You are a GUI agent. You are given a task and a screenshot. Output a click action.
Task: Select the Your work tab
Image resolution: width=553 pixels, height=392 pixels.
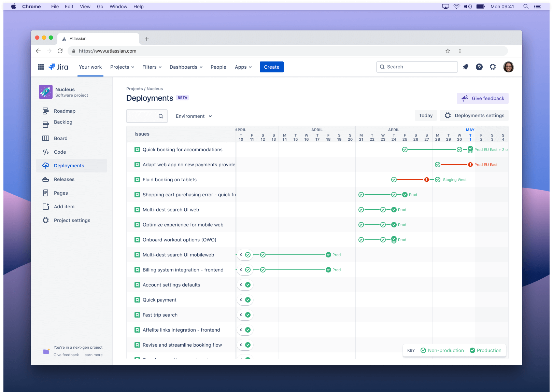click(x=90, y=67)
